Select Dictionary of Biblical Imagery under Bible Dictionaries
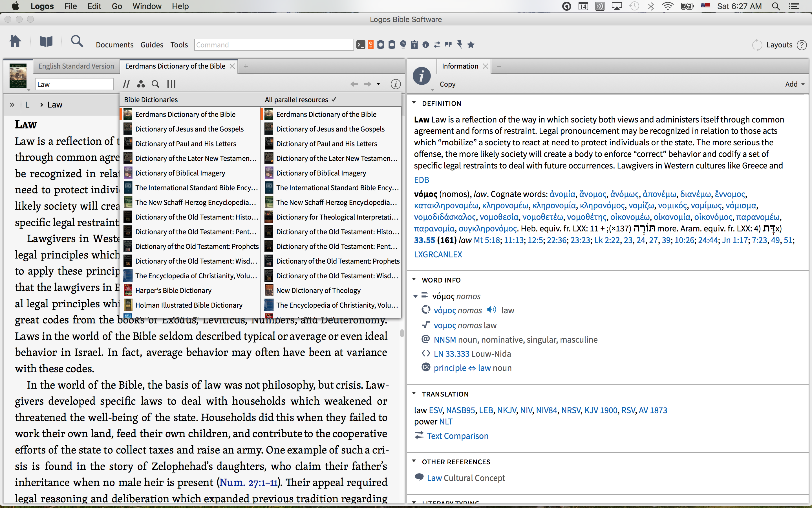812x508 pixels. [x=190, y=173]
